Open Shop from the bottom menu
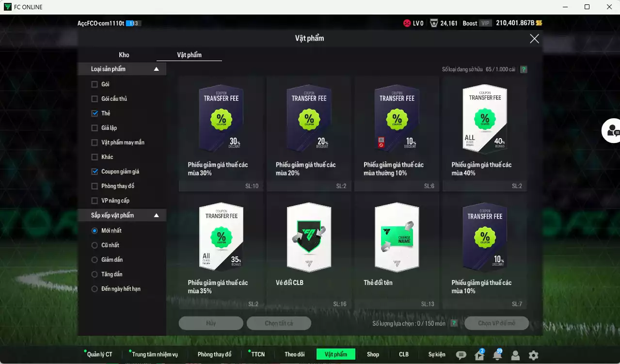Screen dimensions: 620x364 click(x=373, y=354)
